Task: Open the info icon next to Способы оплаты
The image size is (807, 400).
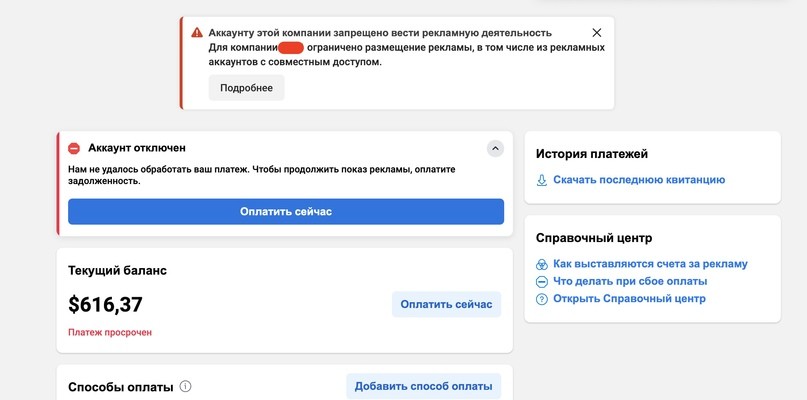Action: coord(185,386)
